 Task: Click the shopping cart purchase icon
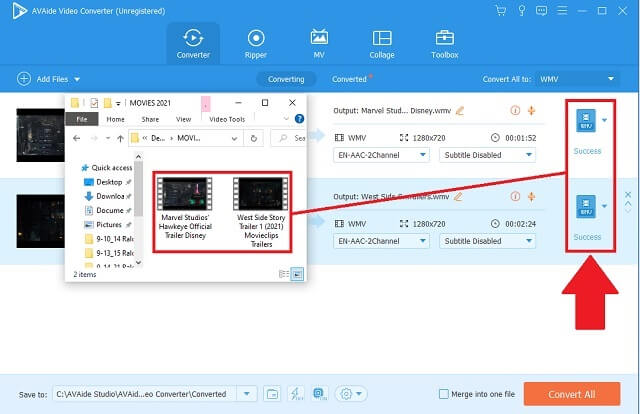click(500, 11)
